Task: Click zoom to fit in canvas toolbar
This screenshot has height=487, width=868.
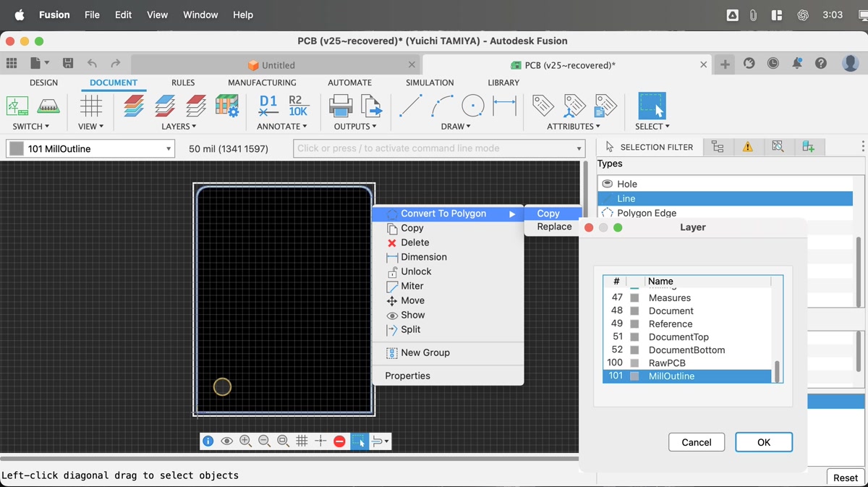Action: (x=284, y=441)
